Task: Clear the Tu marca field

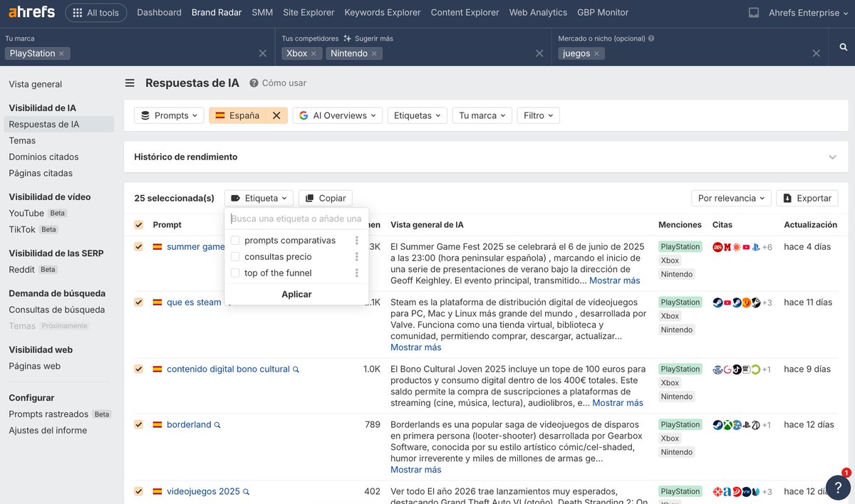Action: point(262,53)
